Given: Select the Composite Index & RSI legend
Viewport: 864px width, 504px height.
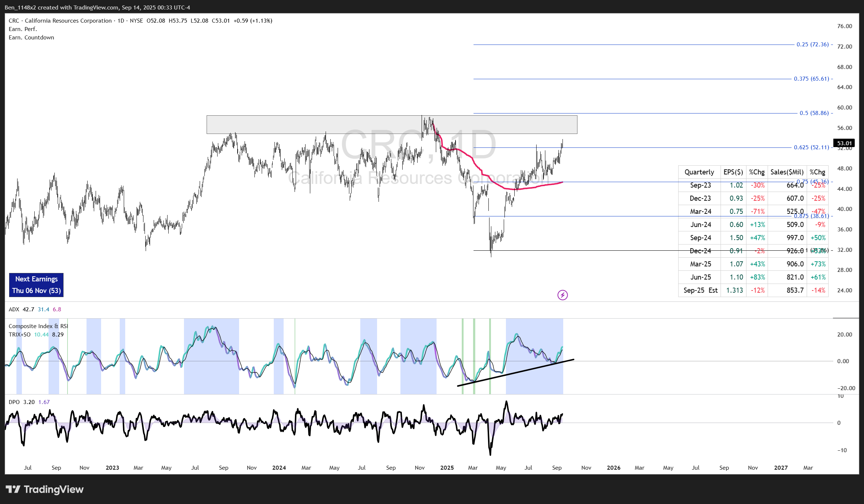Looking at the screenshot, I should 38,326.
